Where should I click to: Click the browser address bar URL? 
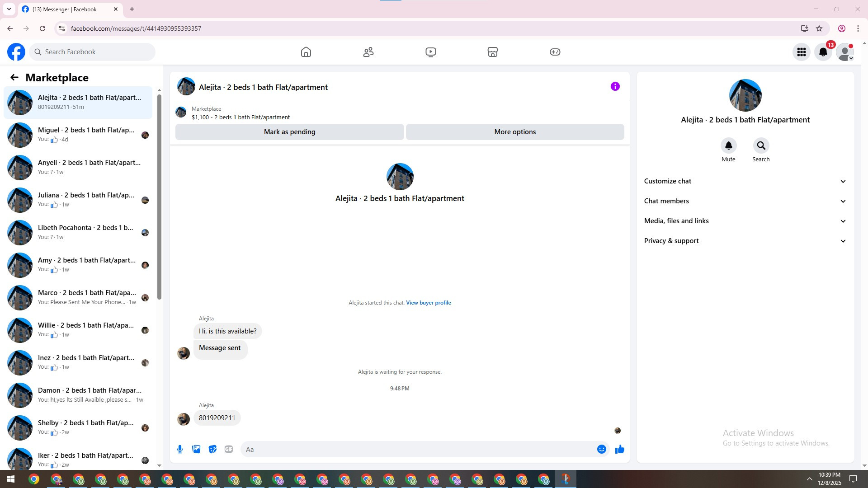click(136, 28)
